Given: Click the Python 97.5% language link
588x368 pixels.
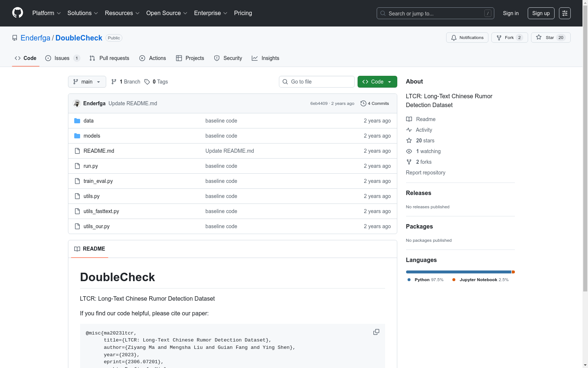Looking at the screenshot, I should pos(425,280).
